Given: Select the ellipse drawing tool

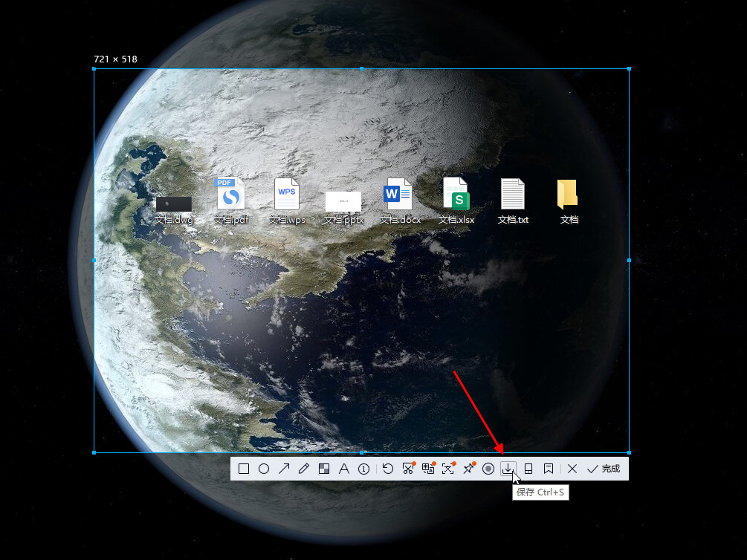Looking at the screenshot, I should point(263,469).
